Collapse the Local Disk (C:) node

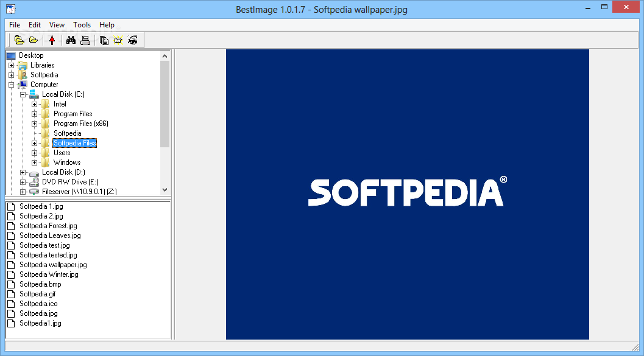[23, 94]
